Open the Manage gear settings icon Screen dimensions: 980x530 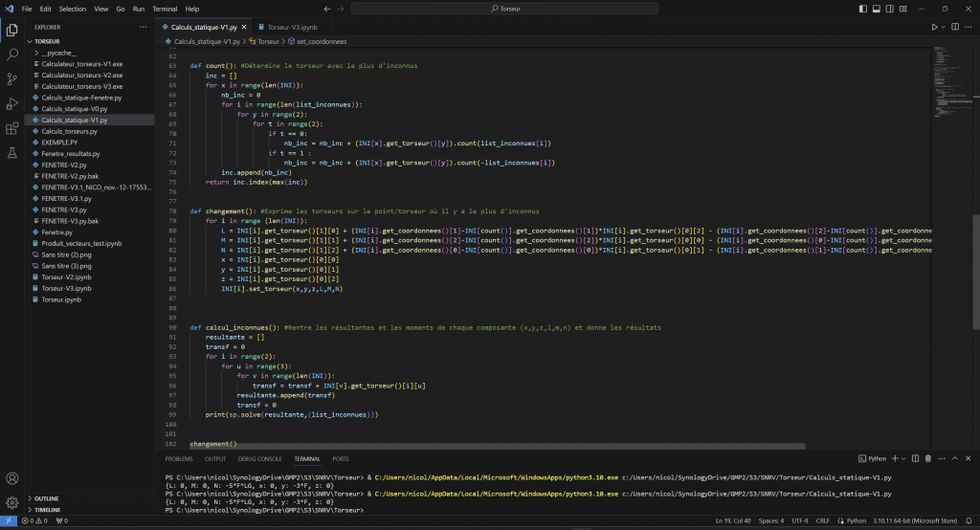pyautogui.click(x=11, y=502)
